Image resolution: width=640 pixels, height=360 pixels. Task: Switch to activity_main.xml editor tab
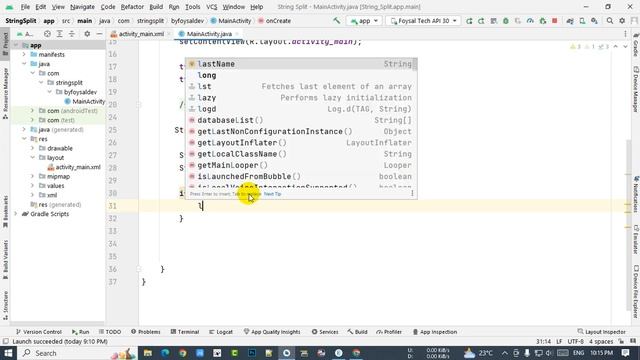(x=140, y=34)
